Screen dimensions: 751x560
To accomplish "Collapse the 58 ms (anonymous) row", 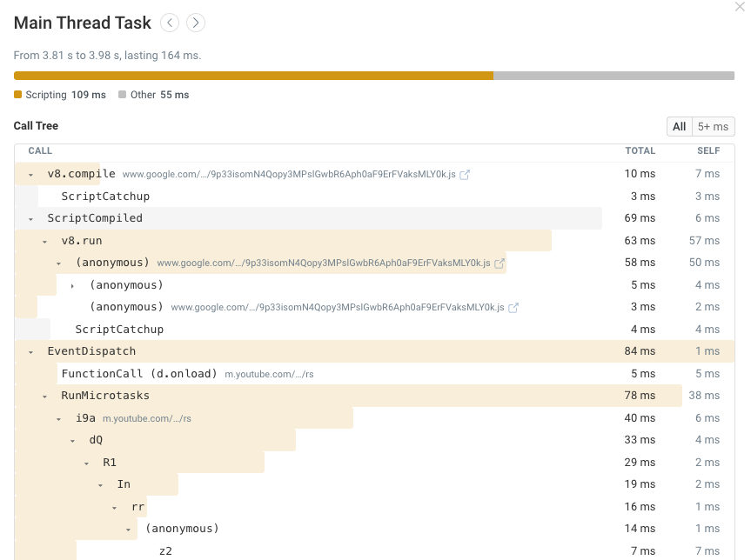I will pos(58,263).
